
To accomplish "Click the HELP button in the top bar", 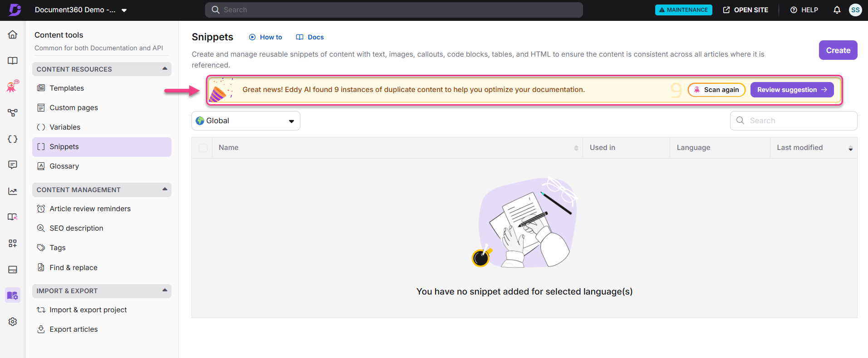I will (x=804, y=10).
